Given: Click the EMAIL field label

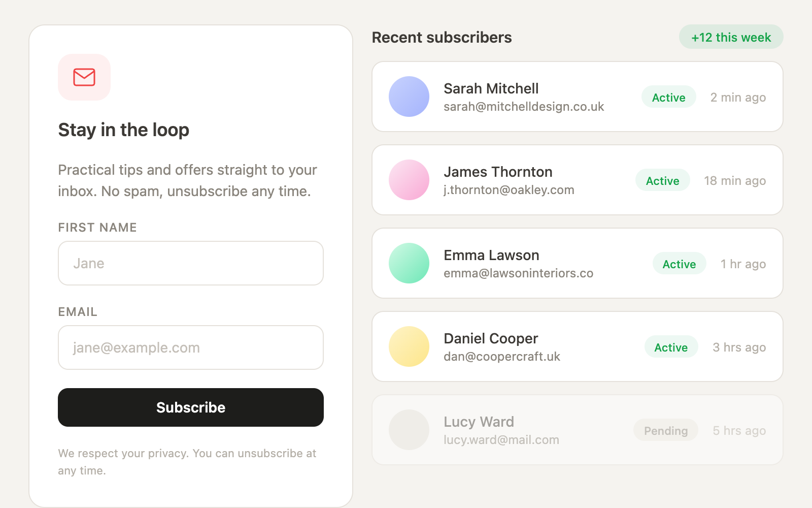Looking at the screenshot, I should pyautogui.click(x=78, y=312).
